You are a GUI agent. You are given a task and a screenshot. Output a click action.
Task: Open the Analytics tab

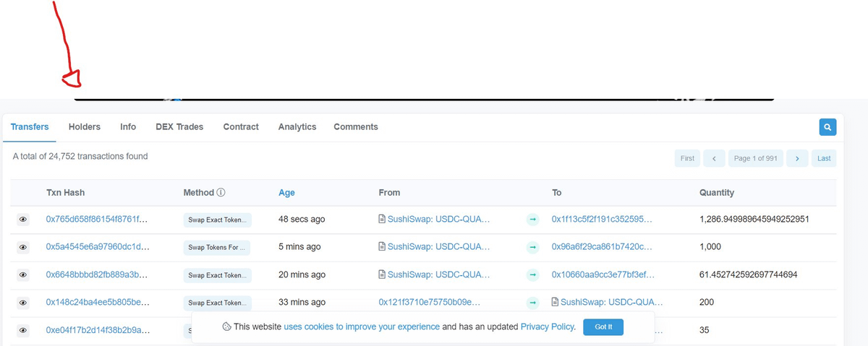point(297,127)
